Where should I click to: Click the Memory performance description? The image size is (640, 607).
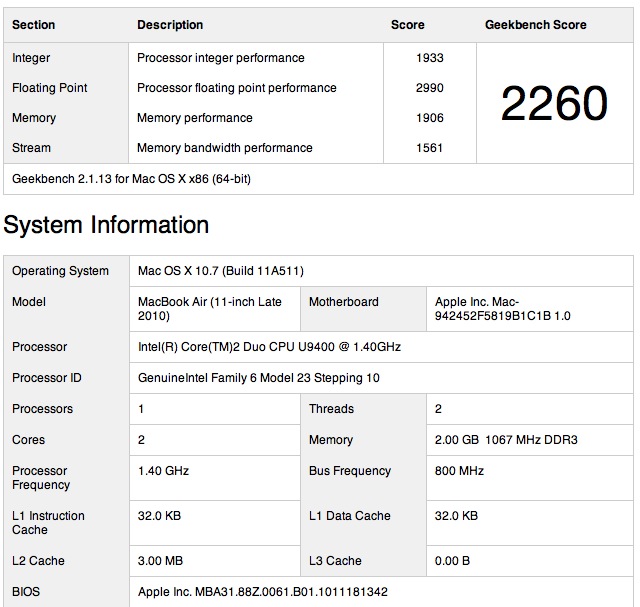(x=195, y=118)
